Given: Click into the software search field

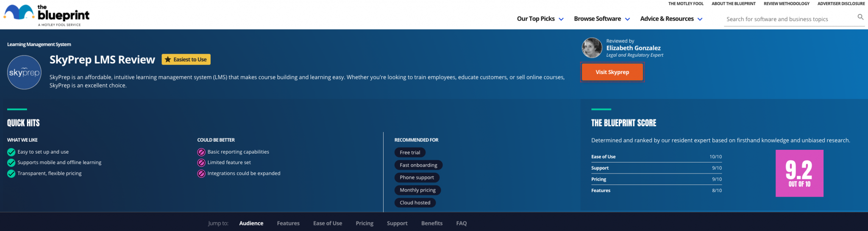Looking at the screenshot, I should (x=788, y=19).
